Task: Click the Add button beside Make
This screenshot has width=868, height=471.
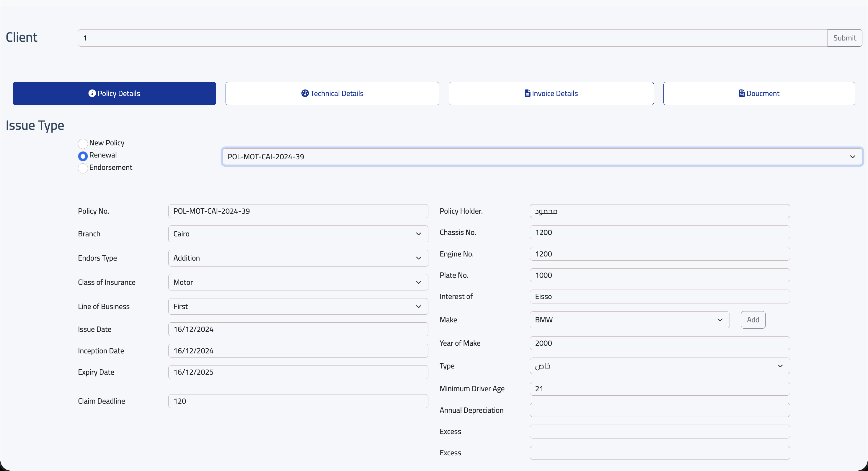Action: (x=753, y=320)
